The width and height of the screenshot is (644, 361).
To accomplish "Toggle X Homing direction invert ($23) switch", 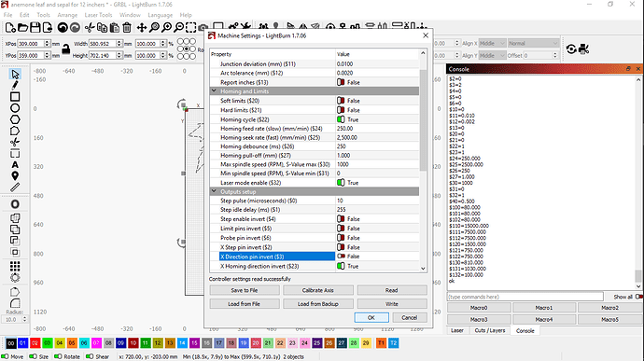I will [x=341, y=266].
